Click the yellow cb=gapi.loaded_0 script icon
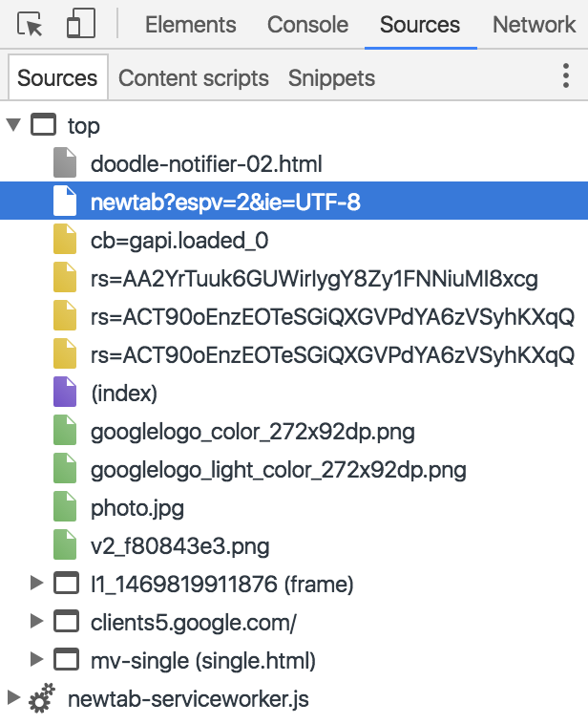The height and width of the screenshot is (724, 588). 65,240
